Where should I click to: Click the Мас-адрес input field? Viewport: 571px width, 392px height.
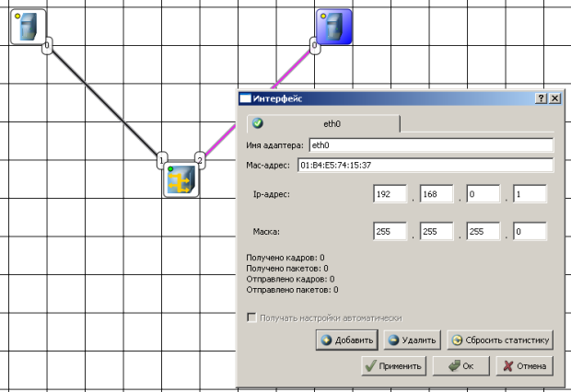point(424,165)
